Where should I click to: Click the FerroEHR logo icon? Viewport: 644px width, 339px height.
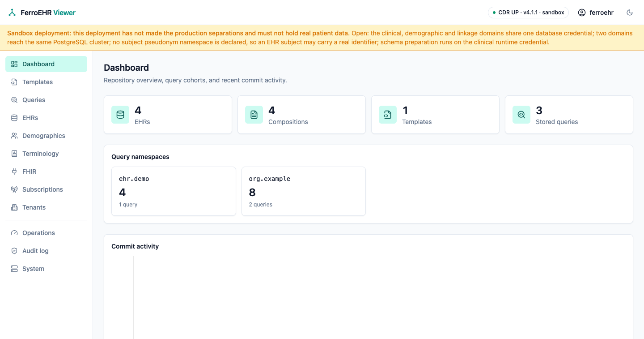(12, 13)
